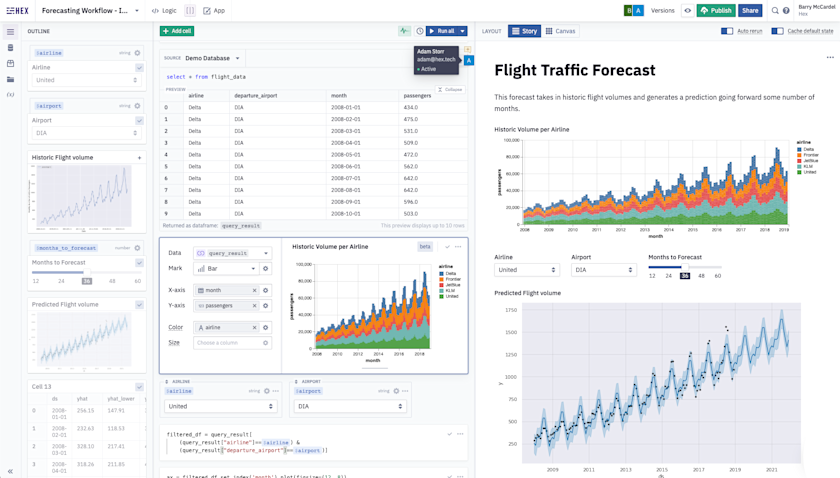The width and height of the screenshot is (840, 478).
Task: Open X-axis settings gear in chart cell
Action: pyautogui.click(x=265, y=290)
